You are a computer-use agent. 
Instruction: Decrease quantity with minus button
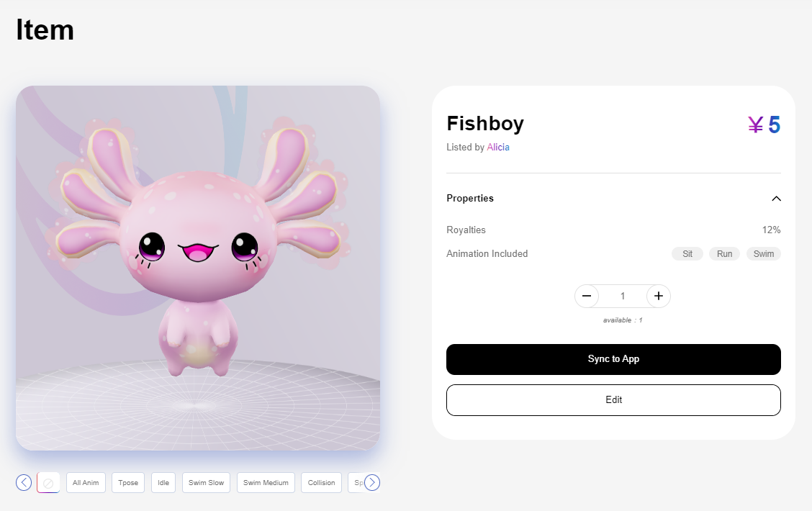click(587, 296)
